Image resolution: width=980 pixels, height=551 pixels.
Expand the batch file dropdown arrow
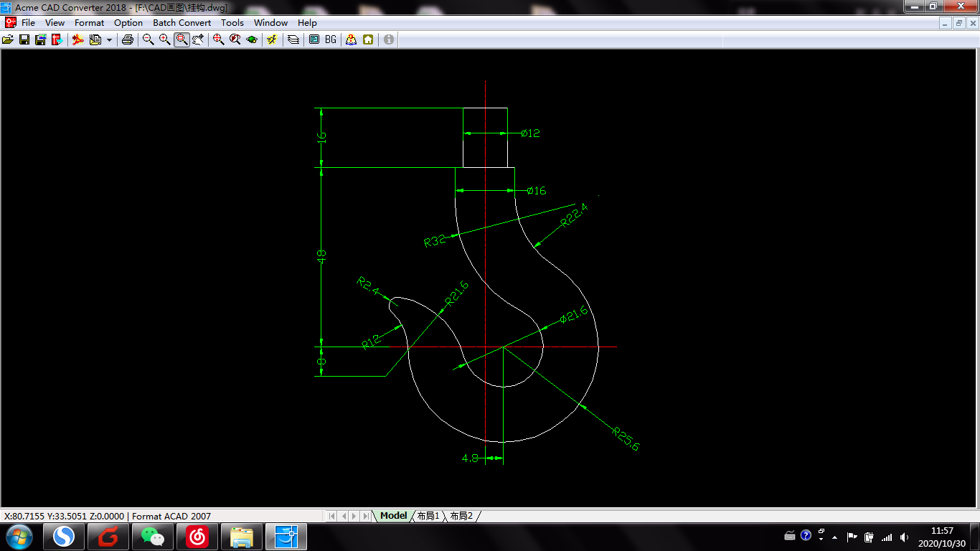[x=109, y=39]
